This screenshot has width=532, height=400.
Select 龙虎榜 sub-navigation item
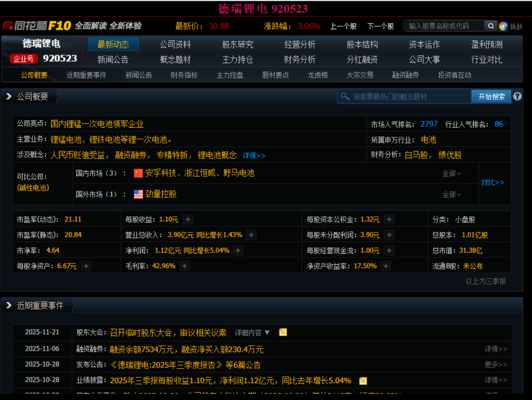(x=318, y=75)
